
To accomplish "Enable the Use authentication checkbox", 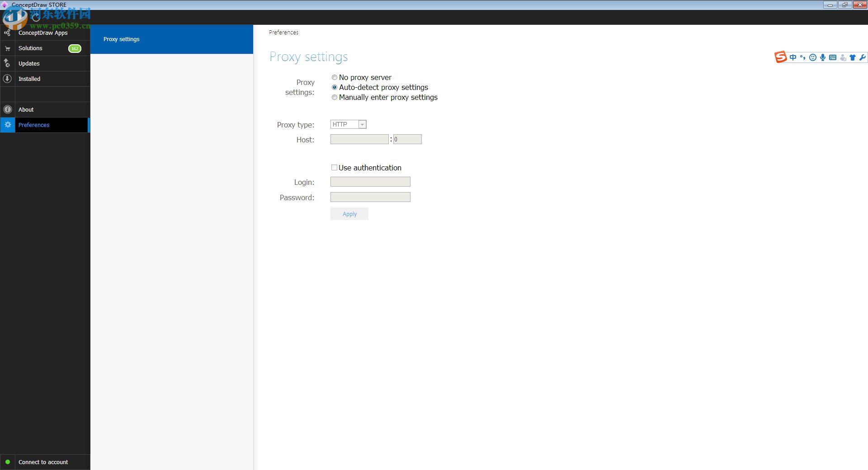I will coord(334,167).
